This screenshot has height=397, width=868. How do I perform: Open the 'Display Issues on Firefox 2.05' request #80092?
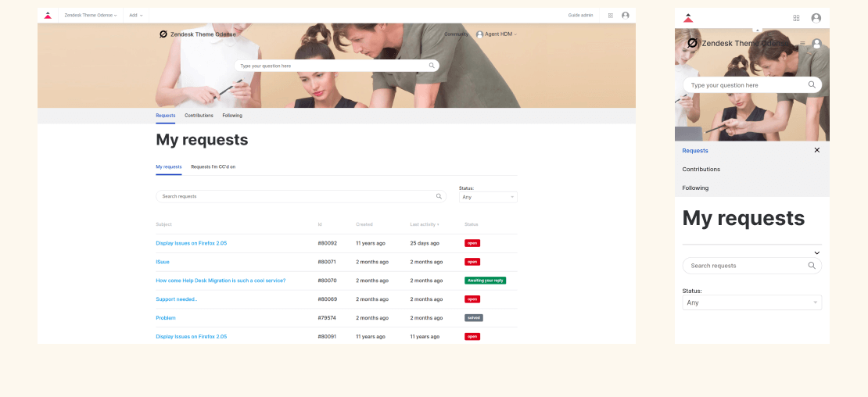click(191, 243)
